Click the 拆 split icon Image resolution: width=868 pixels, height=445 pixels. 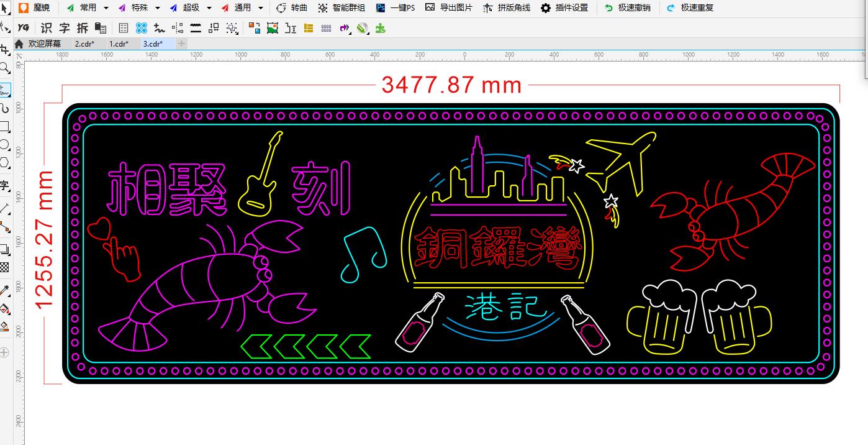pos(83,28)
